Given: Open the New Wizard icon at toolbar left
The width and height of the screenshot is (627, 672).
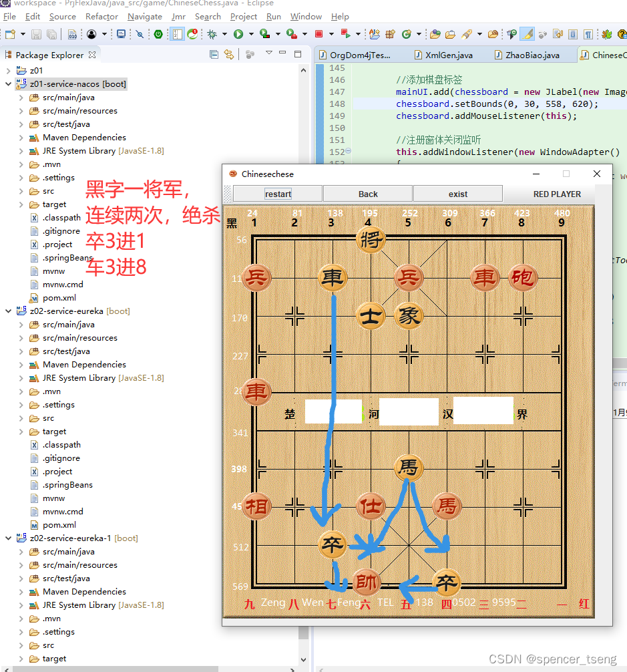Looking at the screenshot, I should point(9,33).
